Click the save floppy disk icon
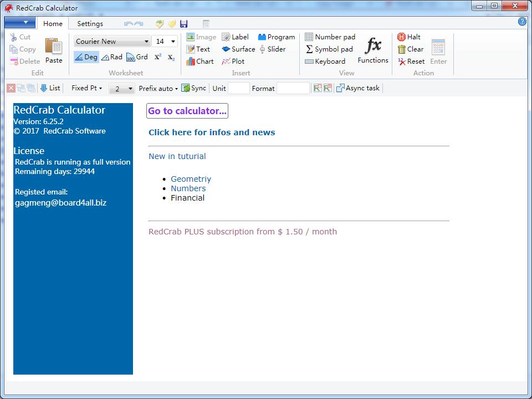Image resolution: width=532 pixels, height=399 pixels. tap(183, 24)
